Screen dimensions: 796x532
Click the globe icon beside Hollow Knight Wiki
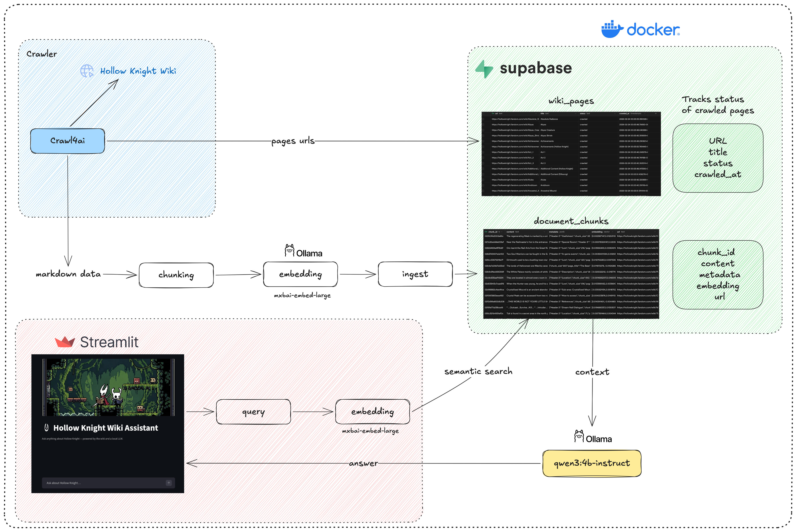[x=87, y=71]
